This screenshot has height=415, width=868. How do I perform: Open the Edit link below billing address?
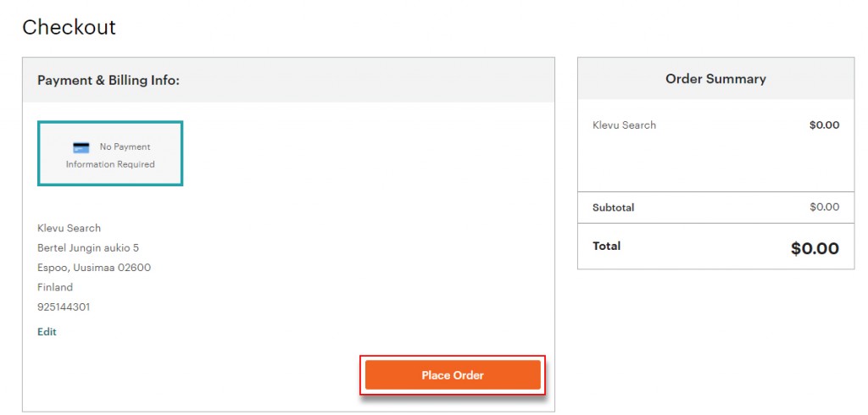coord(47,332)
